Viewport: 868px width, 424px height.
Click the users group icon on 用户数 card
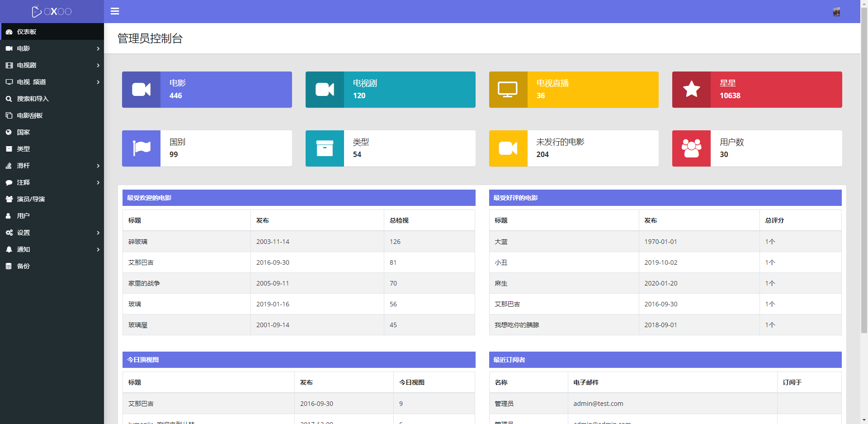tap(691, 148)
